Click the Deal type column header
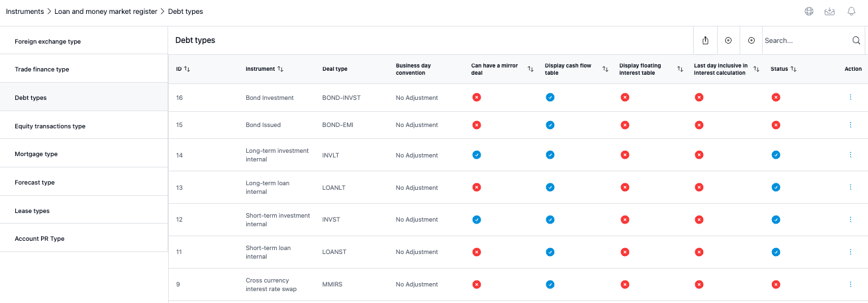The height and width of the screenshot is (303, 868). click(x=335, y=69)
